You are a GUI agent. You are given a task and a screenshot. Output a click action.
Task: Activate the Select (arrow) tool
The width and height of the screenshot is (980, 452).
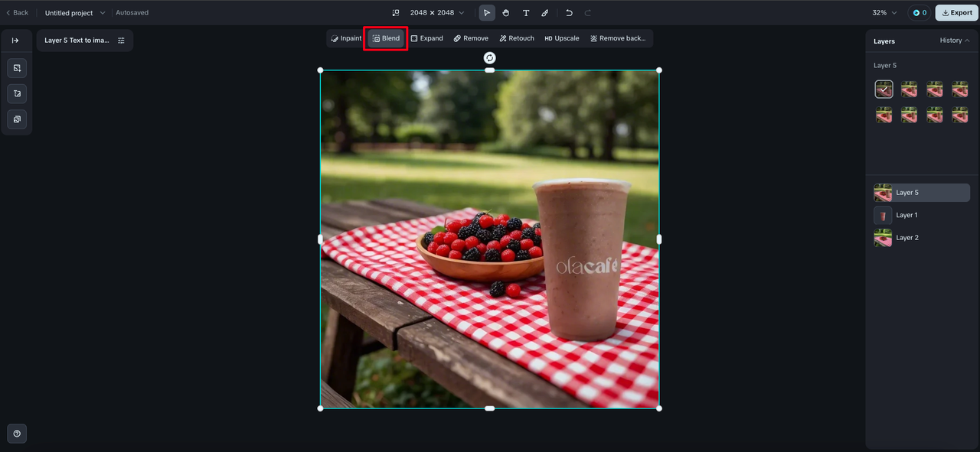(487, 13)
